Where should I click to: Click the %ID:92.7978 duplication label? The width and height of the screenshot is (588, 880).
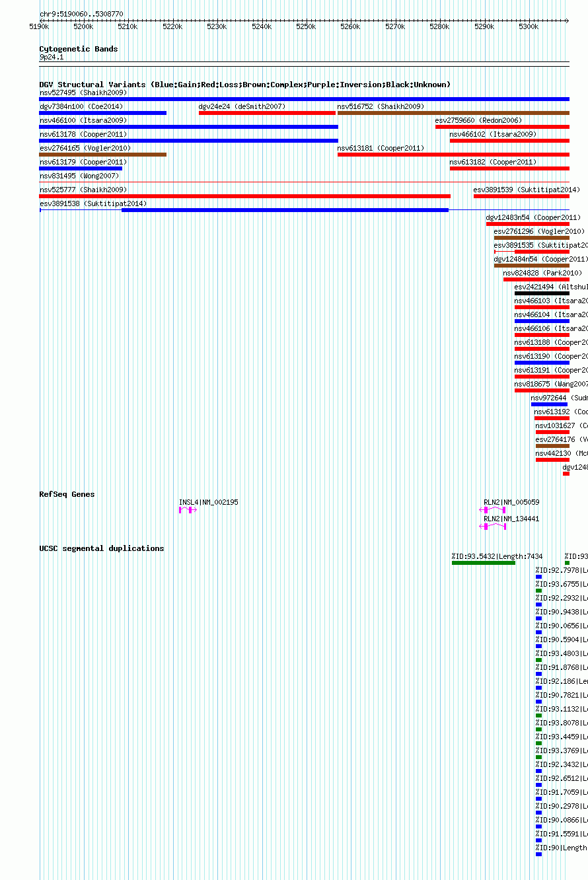click(x=562, y=570)
